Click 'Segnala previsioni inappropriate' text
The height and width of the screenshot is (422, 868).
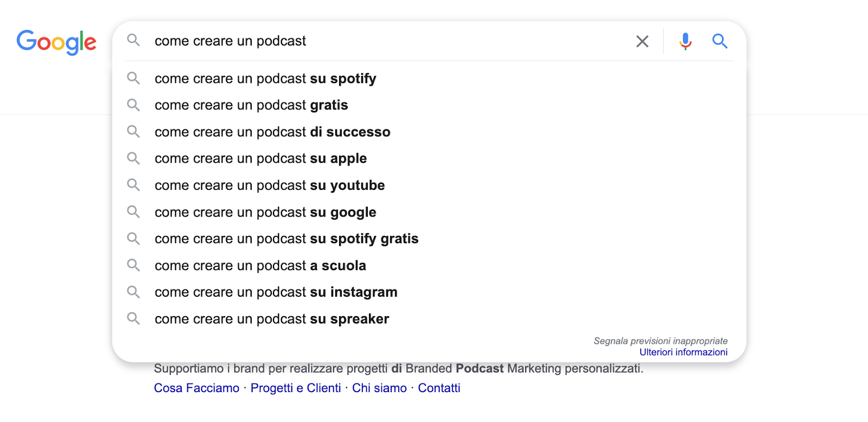click(660, 341)
